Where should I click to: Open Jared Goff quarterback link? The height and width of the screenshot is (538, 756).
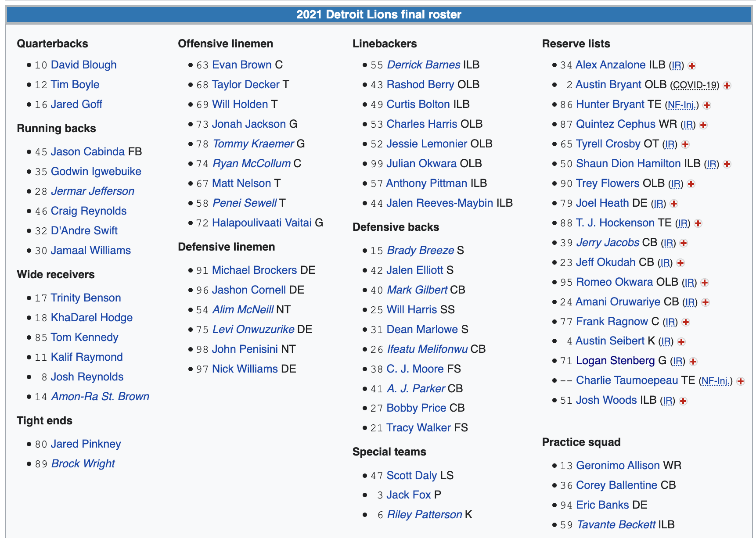pos(76,104)
